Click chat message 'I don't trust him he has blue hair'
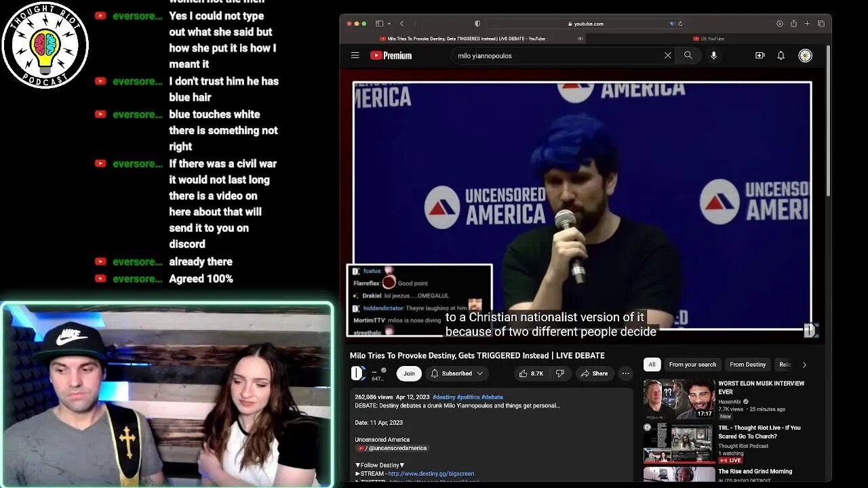Image resolution: width=868 pixels, height=488 pixels. click(224, 89)
